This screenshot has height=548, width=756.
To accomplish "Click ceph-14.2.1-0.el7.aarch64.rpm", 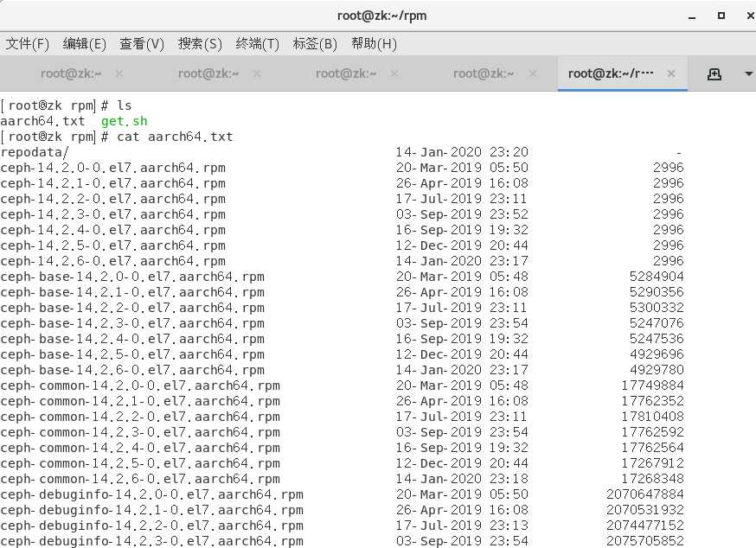I will tap(112, 183).
